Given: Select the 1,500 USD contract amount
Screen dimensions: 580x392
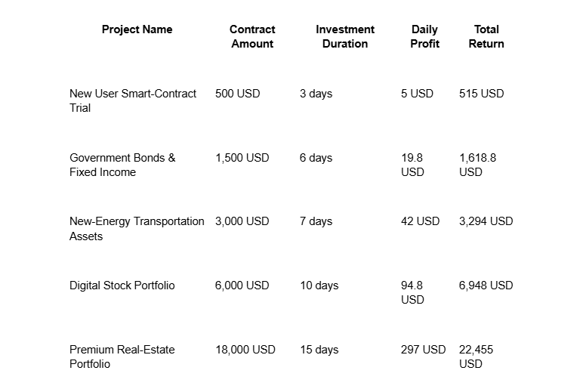Looking at the screenshot, I should 242,158.
